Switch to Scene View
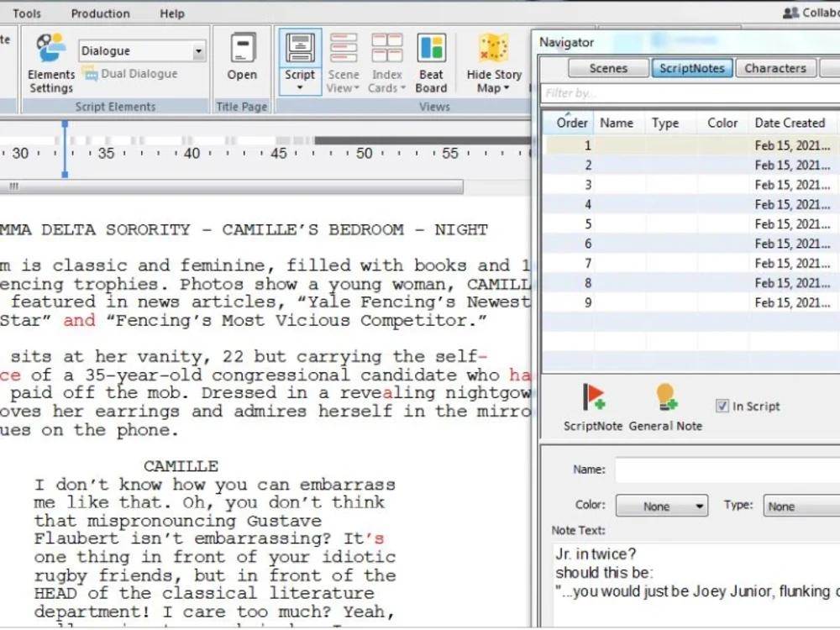This screenshot has width=840, height=630. point(344,63)
